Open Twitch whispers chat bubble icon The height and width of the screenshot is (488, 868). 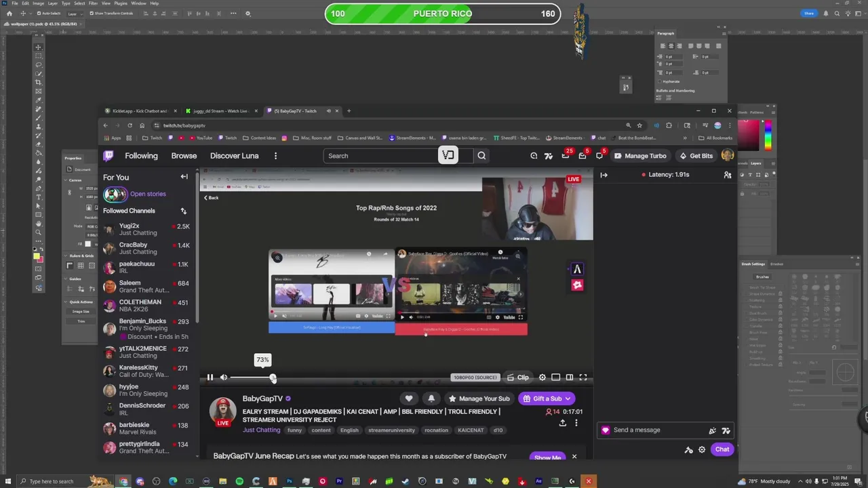(x=599, y=156)
